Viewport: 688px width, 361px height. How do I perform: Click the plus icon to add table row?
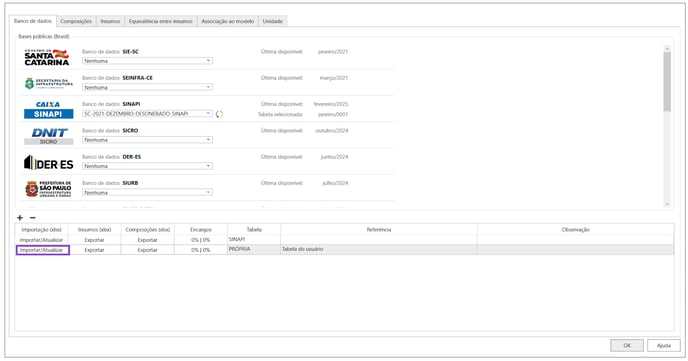coord(20,218)
